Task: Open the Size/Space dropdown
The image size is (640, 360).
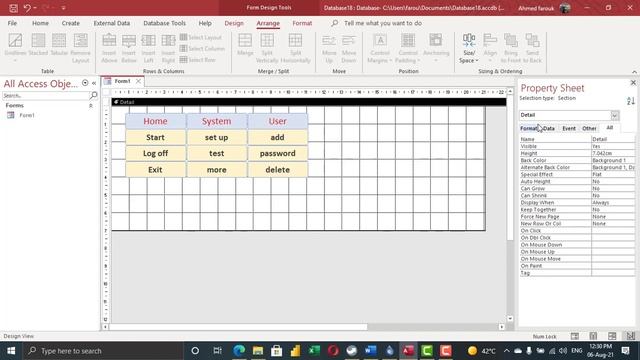Action: tap(469, 48)
